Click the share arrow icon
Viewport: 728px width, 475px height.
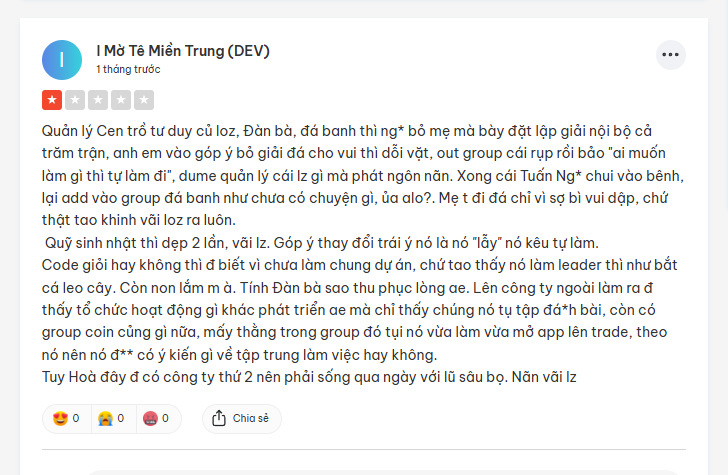click(219, 418)
